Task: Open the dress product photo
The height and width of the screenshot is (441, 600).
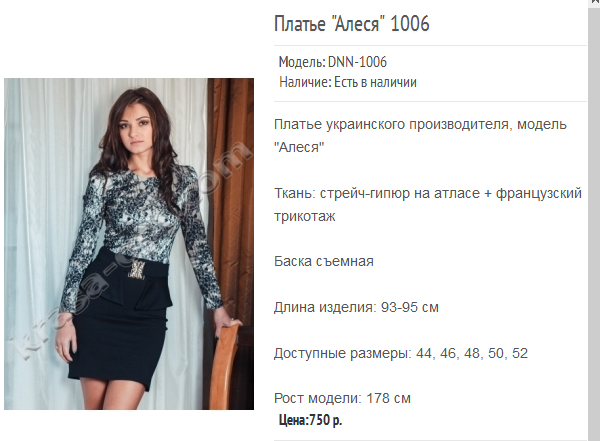Action: coord(129,244)
